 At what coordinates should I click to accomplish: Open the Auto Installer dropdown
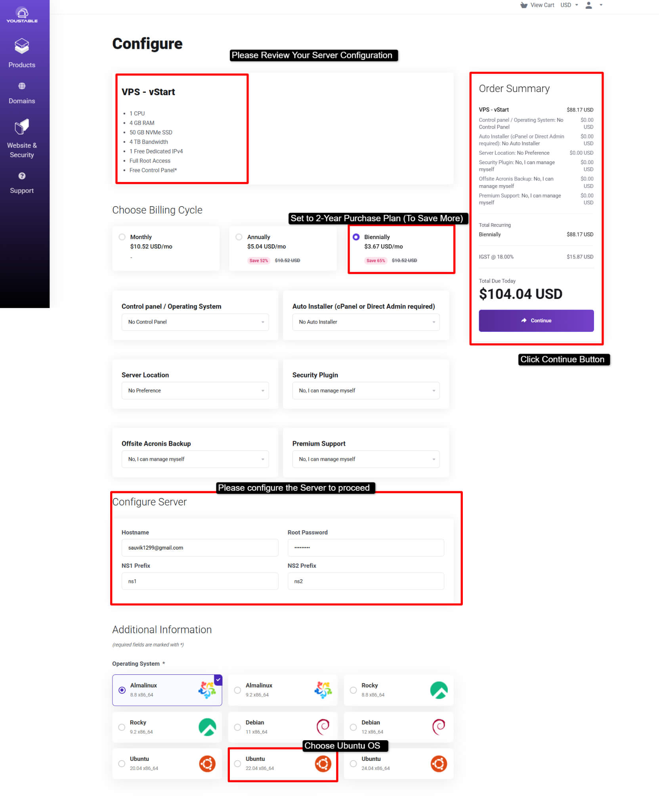(366, 322)
